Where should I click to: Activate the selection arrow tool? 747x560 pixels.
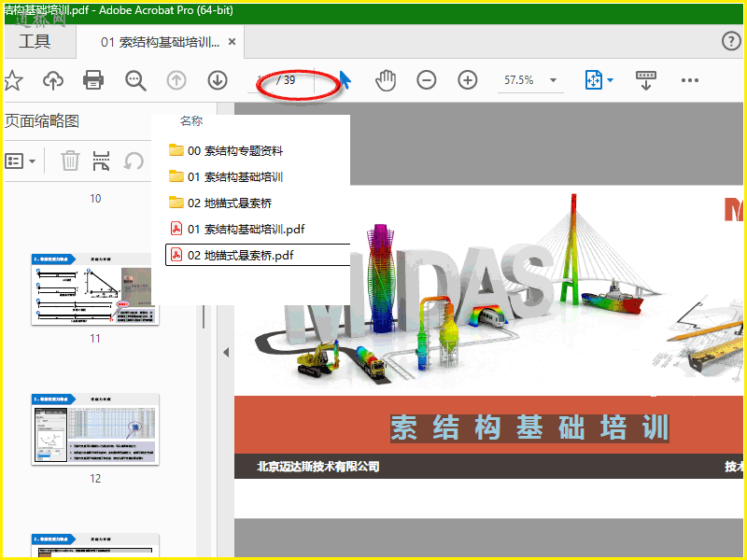coord(345,80)
